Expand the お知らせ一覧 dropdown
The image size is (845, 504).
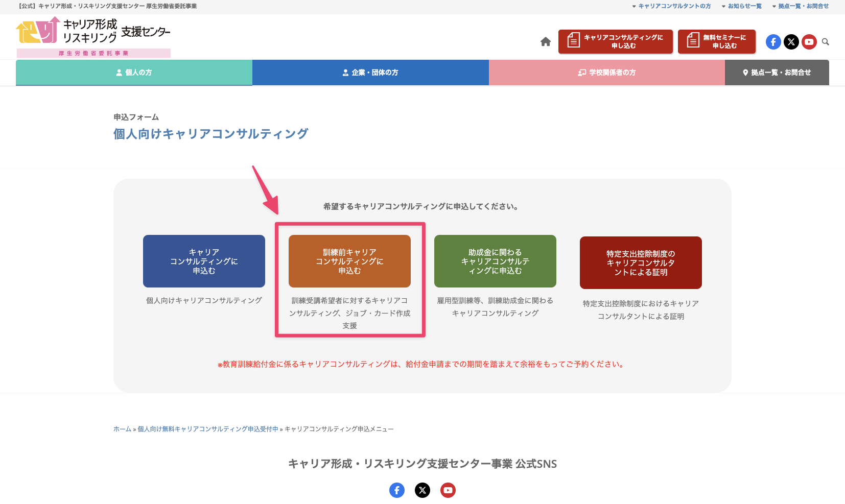pyautogui.click(x=741, y=6)
